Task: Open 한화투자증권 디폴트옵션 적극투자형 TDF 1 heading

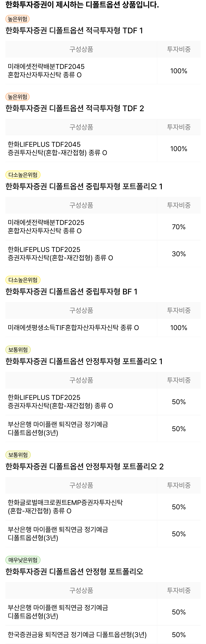Action: [74, 31]
